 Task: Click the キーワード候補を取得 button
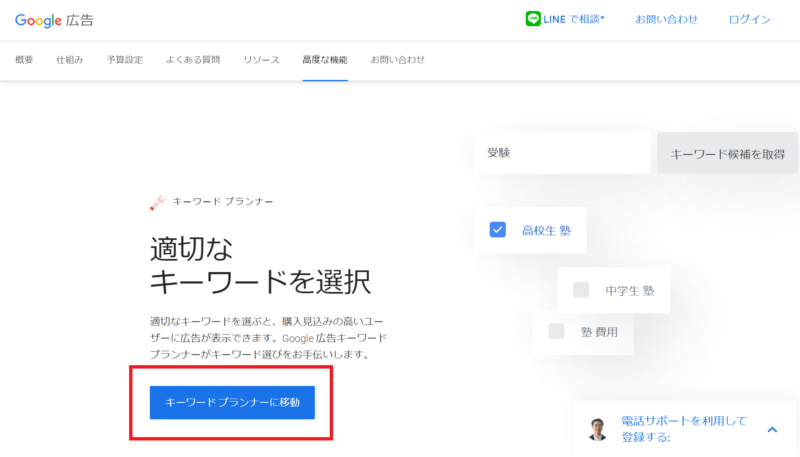click(x=727, y=154)
